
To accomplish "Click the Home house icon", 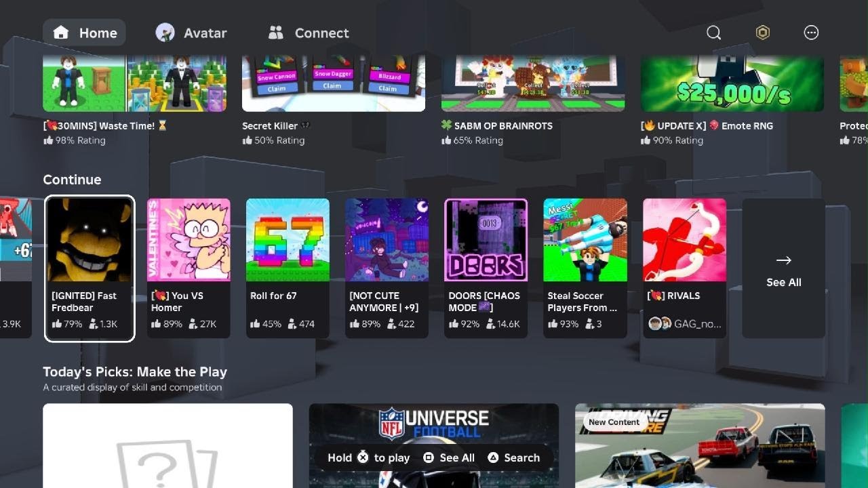I will click(x=61, y=33).
